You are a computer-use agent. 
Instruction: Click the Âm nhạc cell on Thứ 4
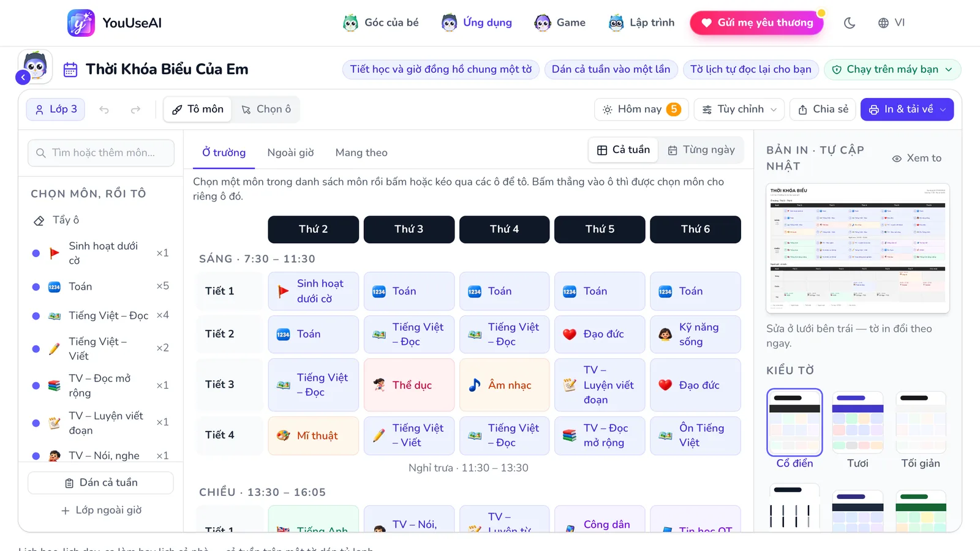(505, 385)
